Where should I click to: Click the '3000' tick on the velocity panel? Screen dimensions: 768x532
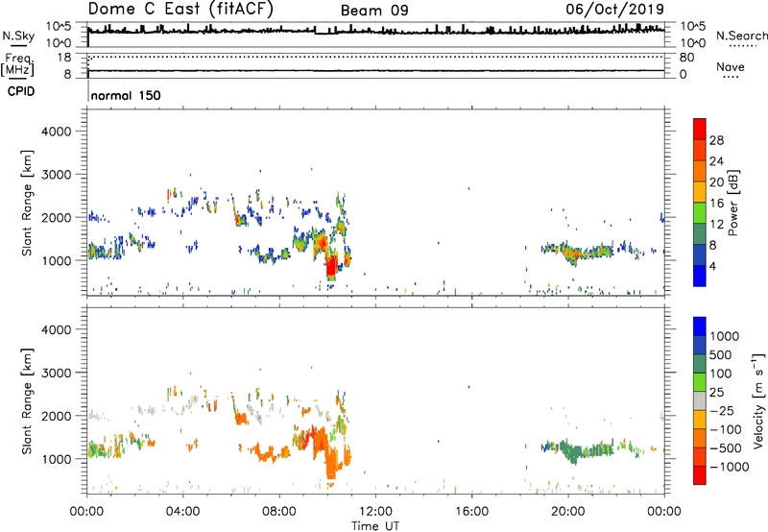[56, 373]
